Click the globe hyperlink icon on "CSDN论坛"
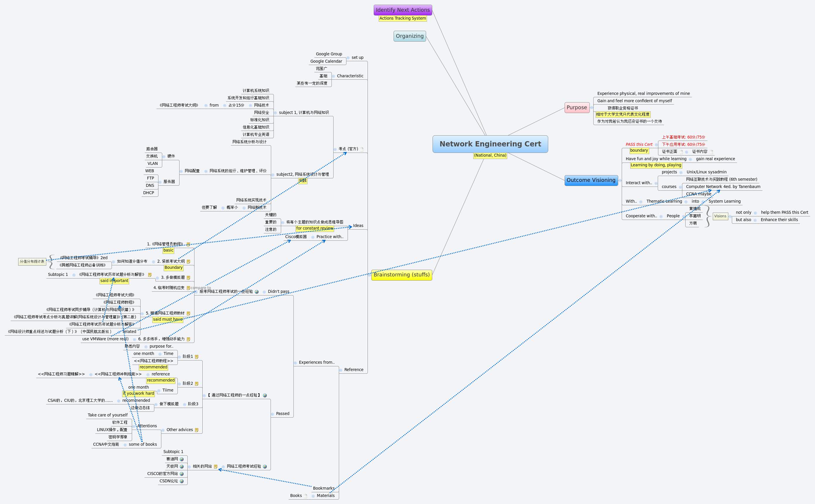Image resolution: width=815 pixels, height=504 pixels. pos(182,481)
